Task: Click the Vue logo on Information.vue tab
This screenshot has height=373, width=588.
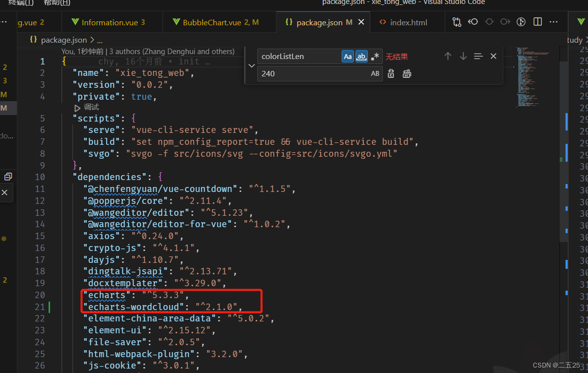Action: tap(75, 22)
